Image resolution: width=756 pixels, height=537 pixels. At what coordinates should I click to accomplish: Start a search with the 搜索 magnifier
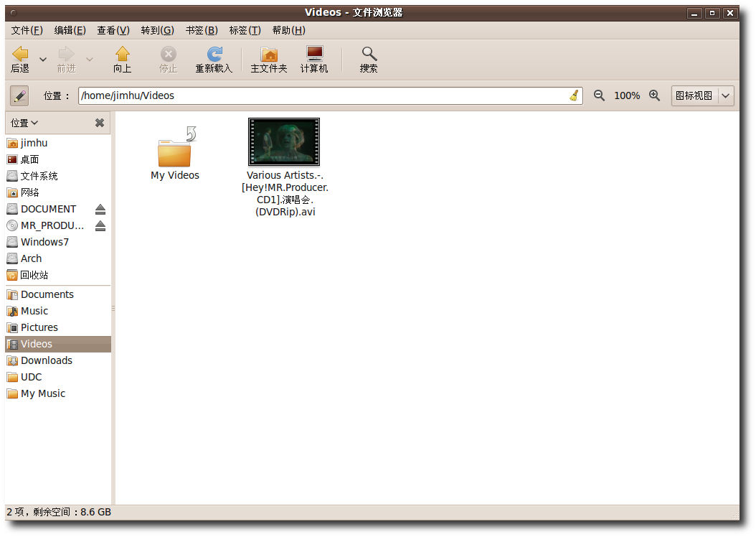click(x=369, y=54)
